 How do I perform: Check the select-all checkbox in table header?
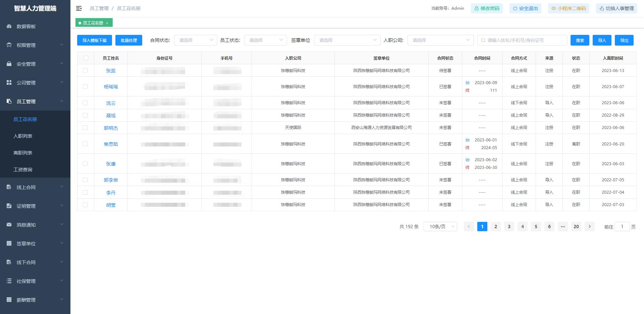[86, 58]
